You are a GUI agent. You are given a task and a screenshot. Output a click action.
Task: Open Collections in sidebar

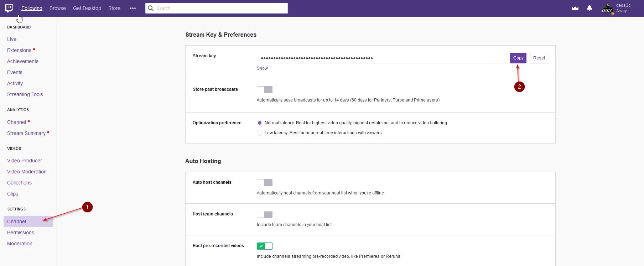tap(19, 183)
